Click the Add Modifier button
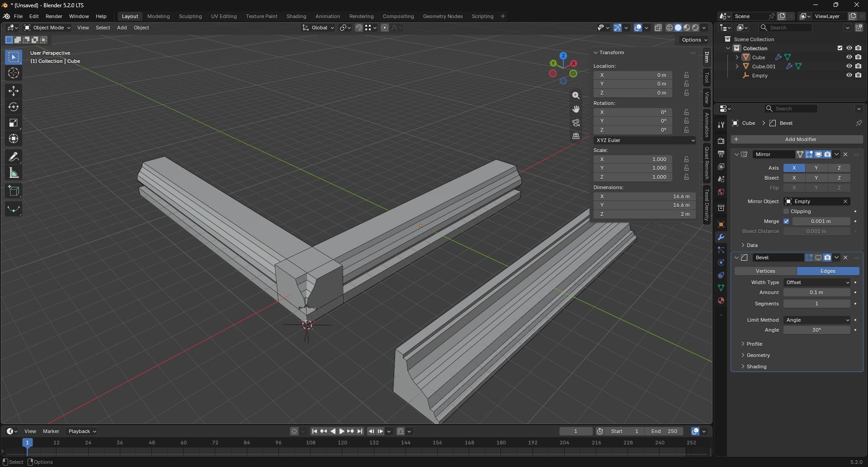The width and height of the screenshot is (868, 467). [797, 139]
